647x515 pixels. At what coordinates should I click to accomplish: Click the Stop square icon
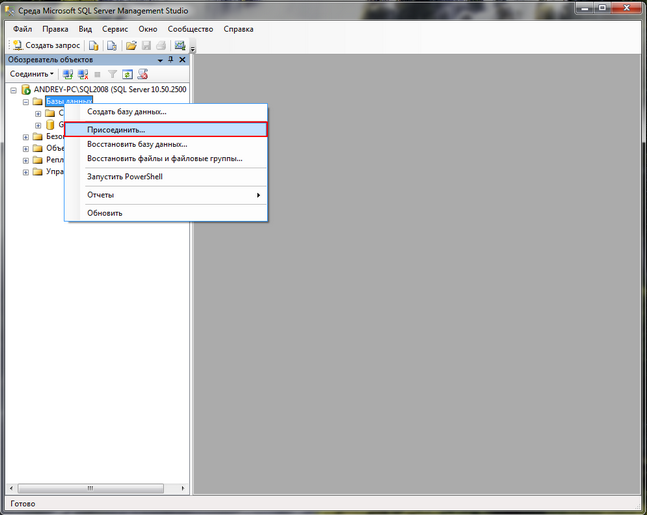pyautogui.click(x=97, y=75)
